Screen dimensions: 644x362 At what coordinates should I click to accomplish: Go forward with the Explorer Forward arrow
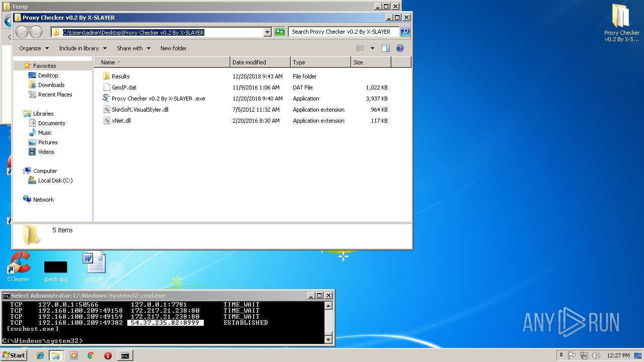tap(36, 32)
